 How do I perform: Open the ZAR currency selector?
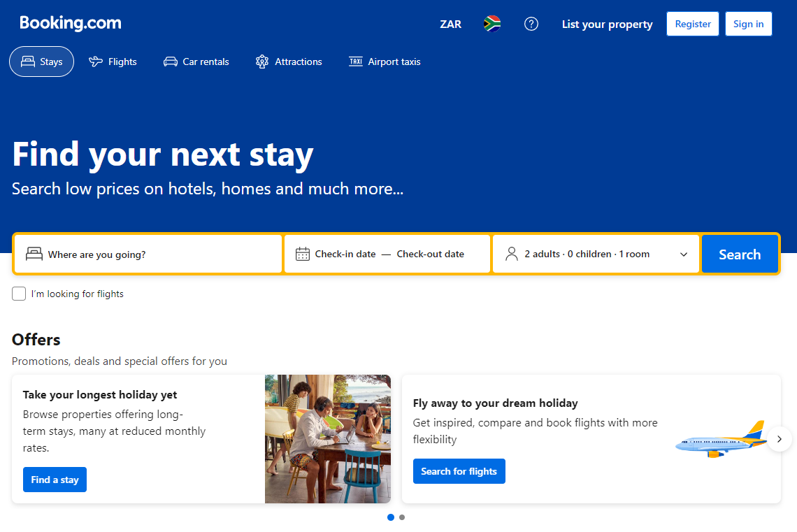pos(451,24)
